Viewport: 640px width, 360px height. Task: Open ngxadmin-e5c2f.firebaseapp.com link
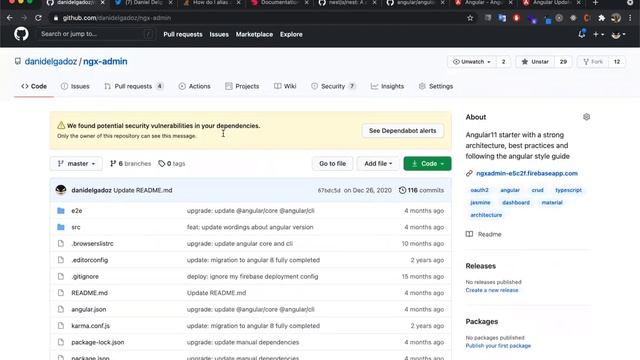(527, 173)
